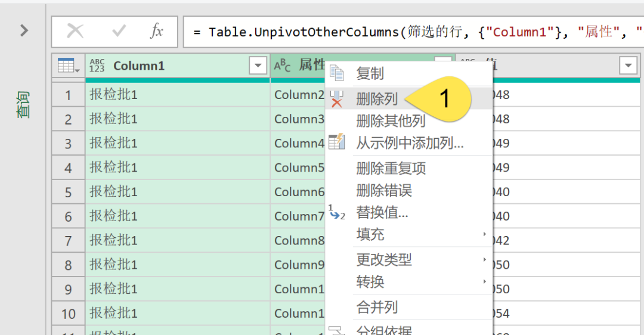Screen dimensions: 644x335
Task: Open the Column1 filter dropdown
Action: tap(258, 66)
